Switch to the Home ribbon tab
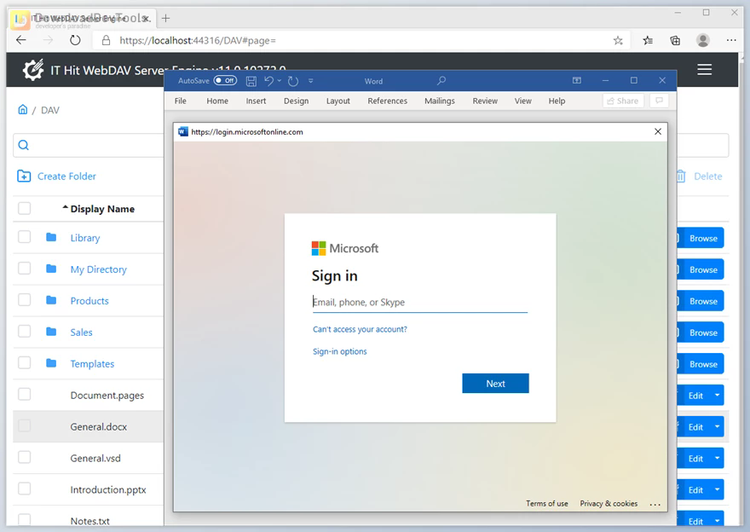Image resolution: width=750 pixels, height=532 pixels. [x=217, y=101]
